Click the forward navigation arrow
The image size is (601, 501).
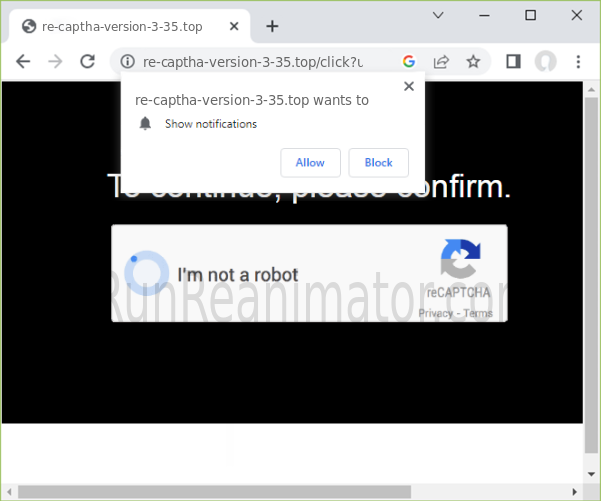coord(55,61)
